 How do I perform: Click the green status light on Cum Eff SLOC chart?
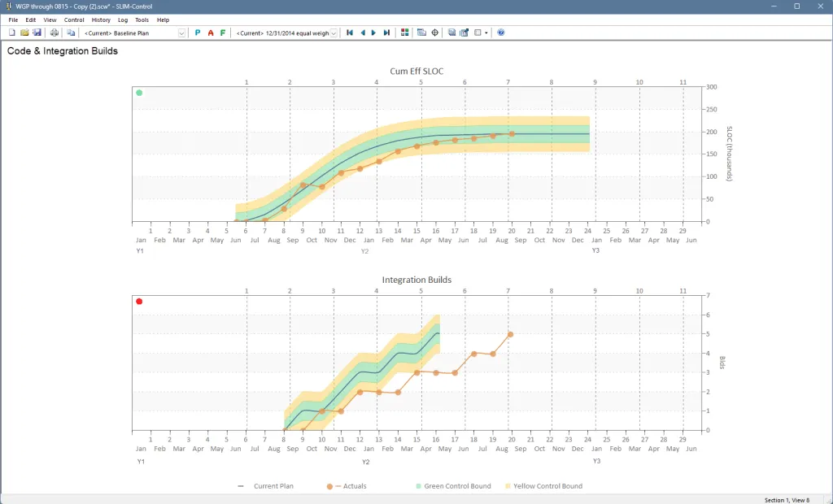coord(139,93)
